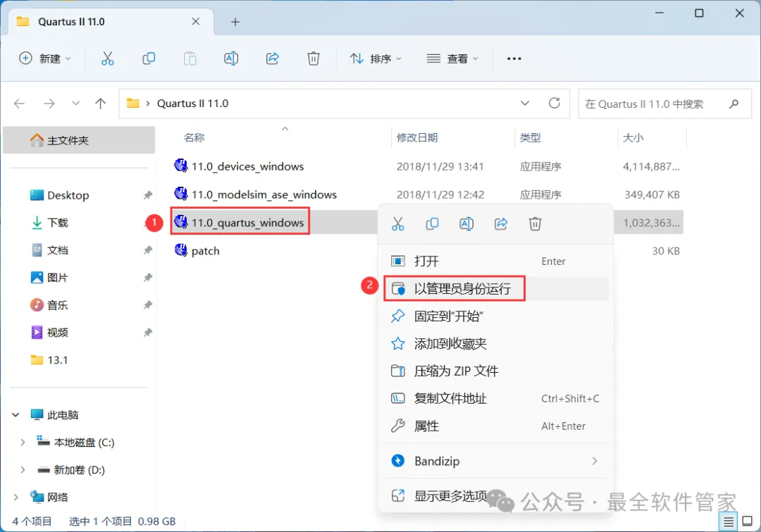
Task: Click the 2018/11/29 13:41 date cell
Action: [x=440, y=166]
